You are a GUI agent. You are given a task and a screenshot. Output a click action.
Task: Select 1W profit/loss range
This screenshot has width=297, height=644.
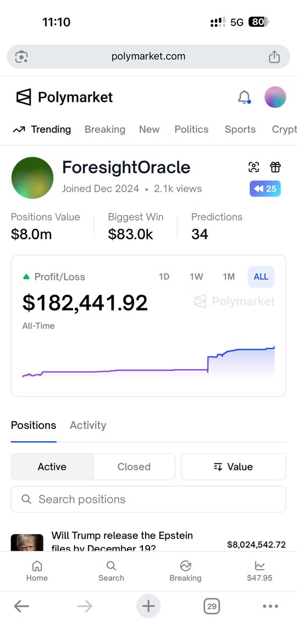point(196,277)
